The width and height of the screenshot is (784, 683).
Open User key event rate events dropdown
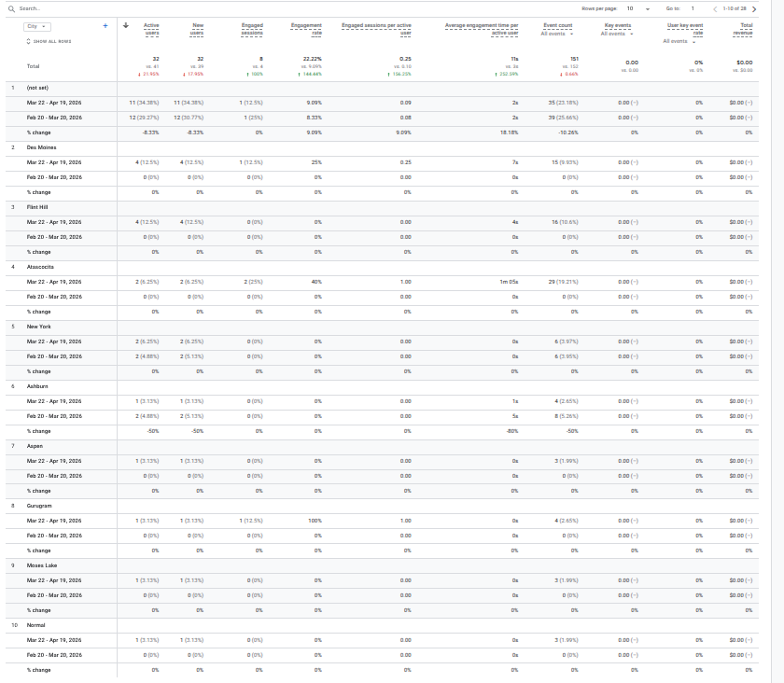click(680, 41)
